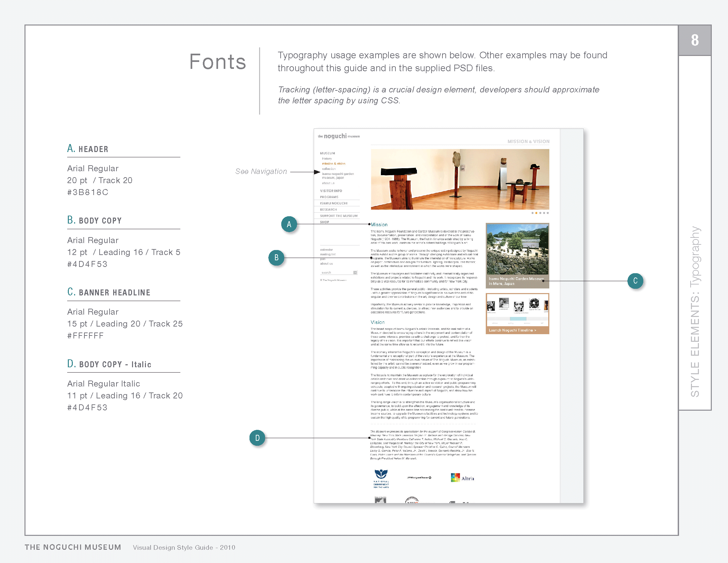728x563 pixels.
Task: Click the search submit arrow icon
Action: click(355, 273)
